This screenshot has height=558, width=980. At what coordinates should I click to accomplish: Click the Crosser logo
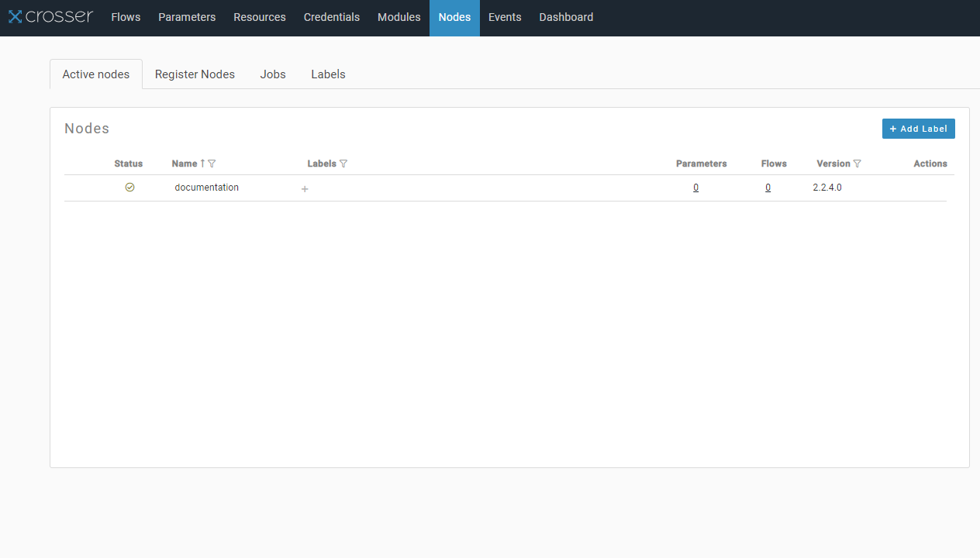(50, 16)
